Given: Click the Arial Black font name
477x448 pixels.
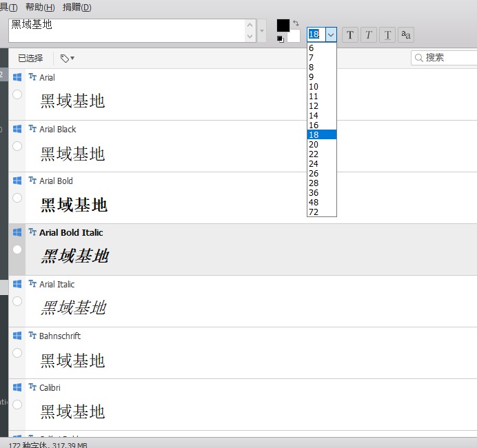Looking at the screenshot, I should (x=57, y=130).
